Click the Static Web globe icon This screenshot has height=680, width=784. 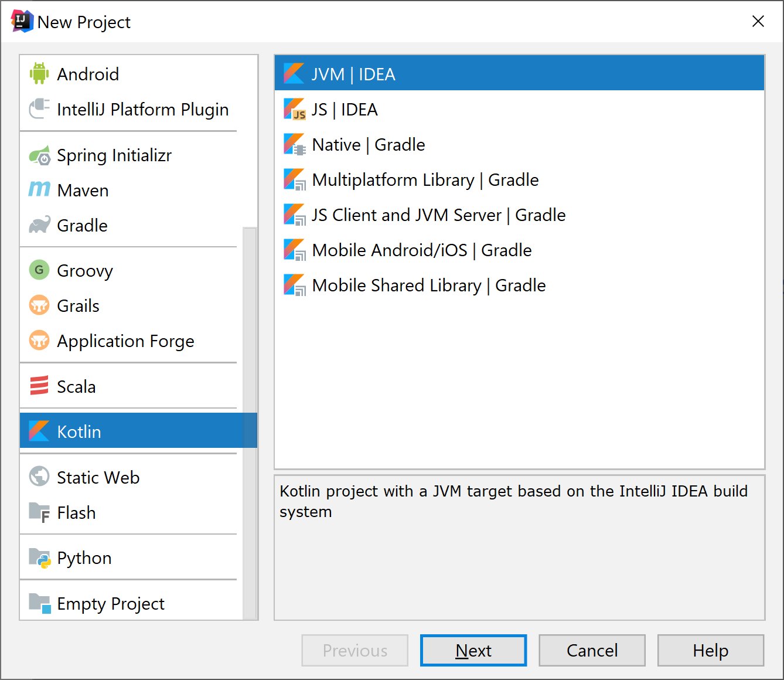pos(39,477)
